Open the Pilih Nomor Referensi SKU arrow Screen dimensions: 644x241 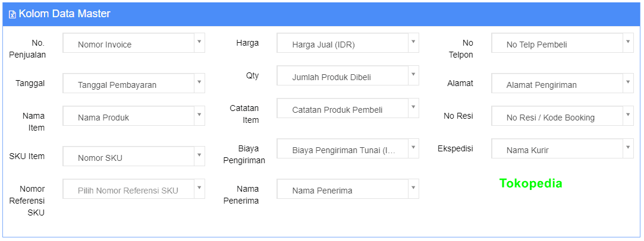(x=199, y=188)
